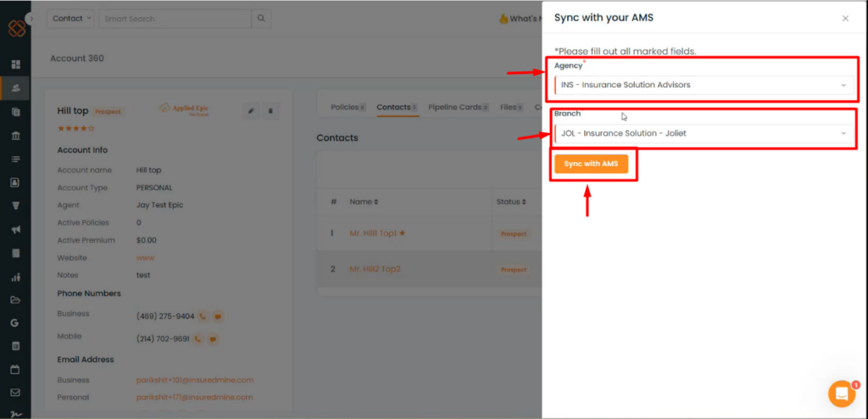The width and height of the screenshot is (868, 419).
Task: Open the chat support bubble
Action: click(x=842, y=394)
